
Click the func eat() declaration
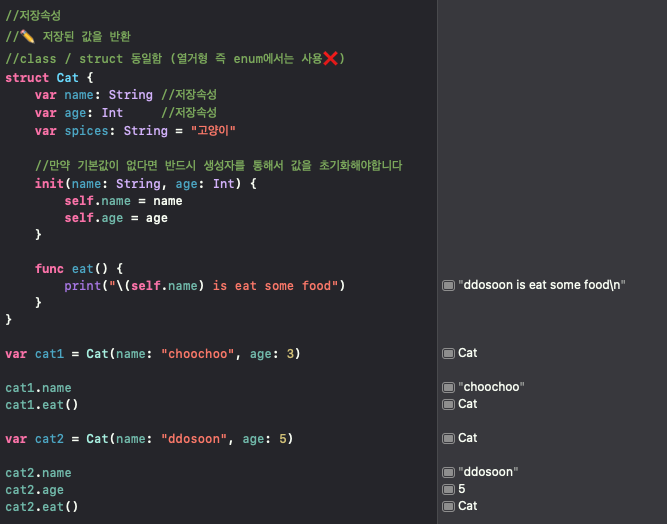[x=79, y=269]
